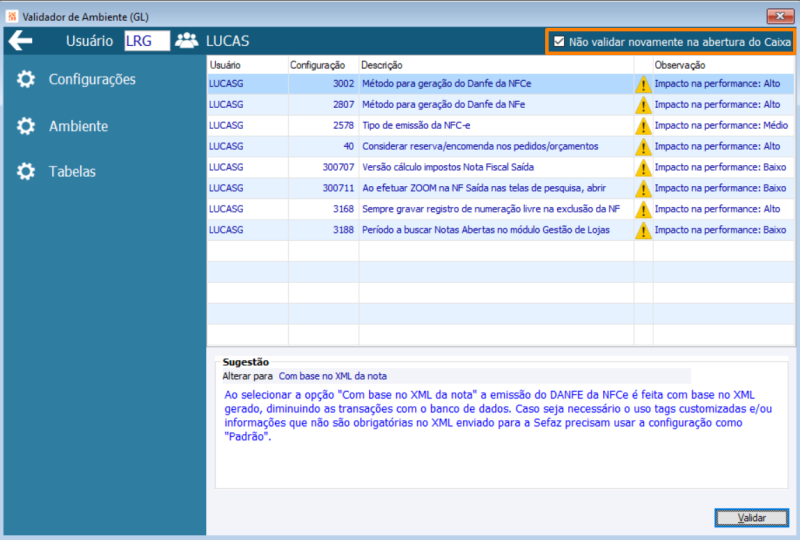Click configuration number 3002 cell
The image size is (800, 540).
pyautogui.click(x=323, y=84)
